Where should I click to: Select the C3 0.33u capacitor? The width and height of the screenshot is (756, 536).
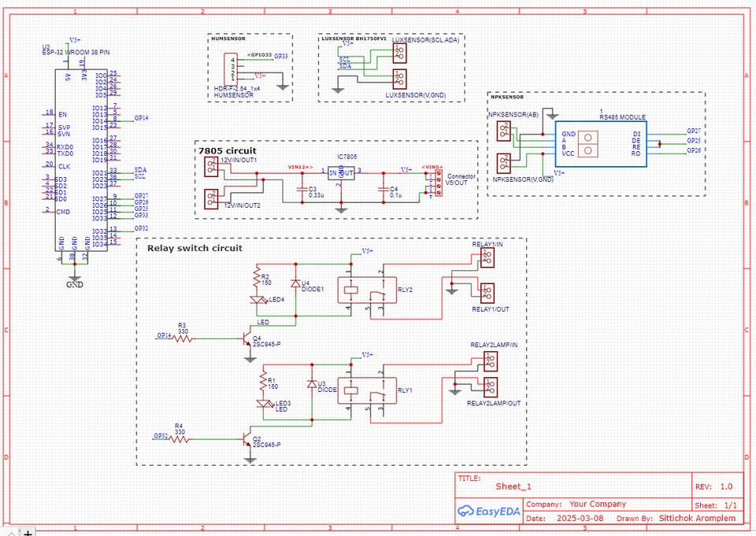[301, 190]
